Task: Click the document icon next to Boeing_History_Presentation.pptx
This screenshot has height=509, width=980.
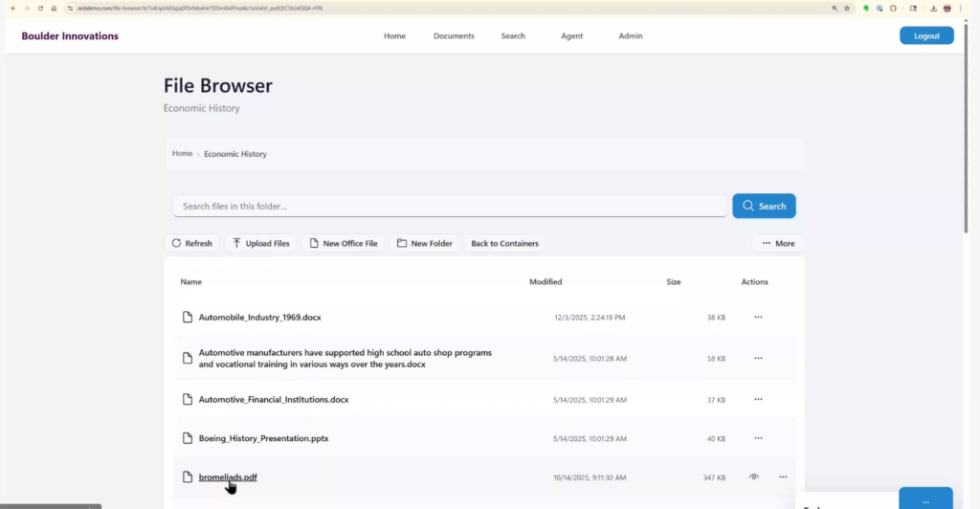Action: (189, 438)
